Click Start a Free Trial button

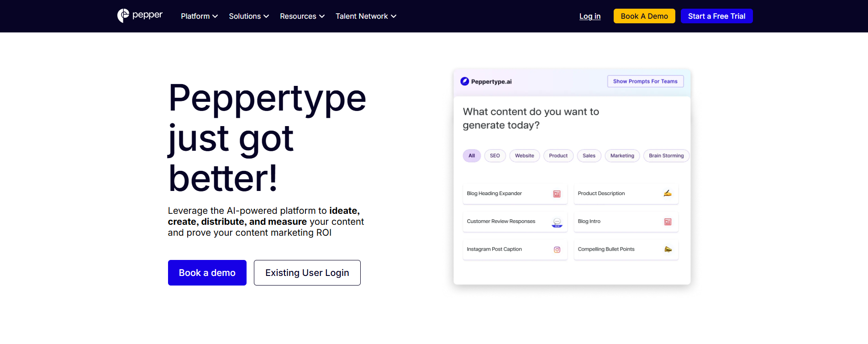[x=717, y=16]
